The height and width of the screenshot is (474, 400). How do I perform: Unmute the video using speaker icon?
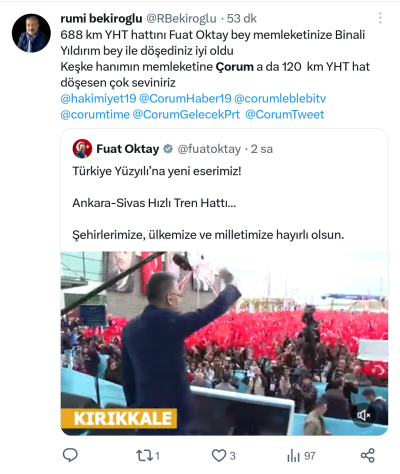(364, 415)
